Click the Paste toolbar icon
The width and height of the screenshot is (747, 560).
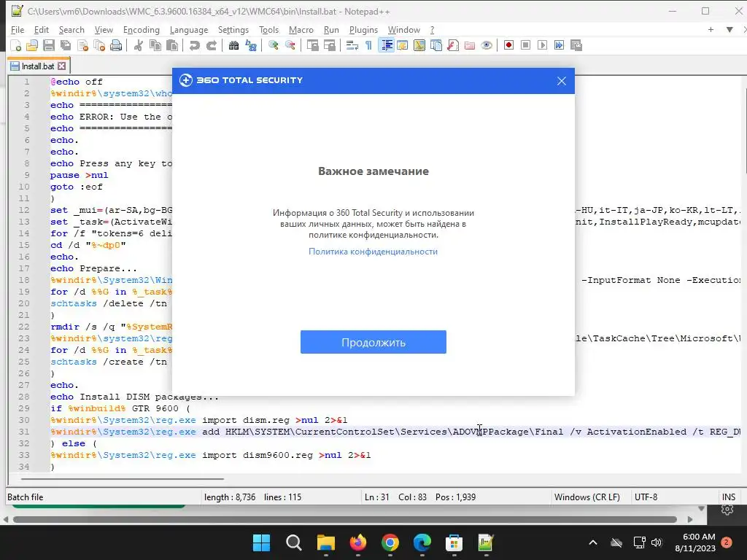point(172,45)
